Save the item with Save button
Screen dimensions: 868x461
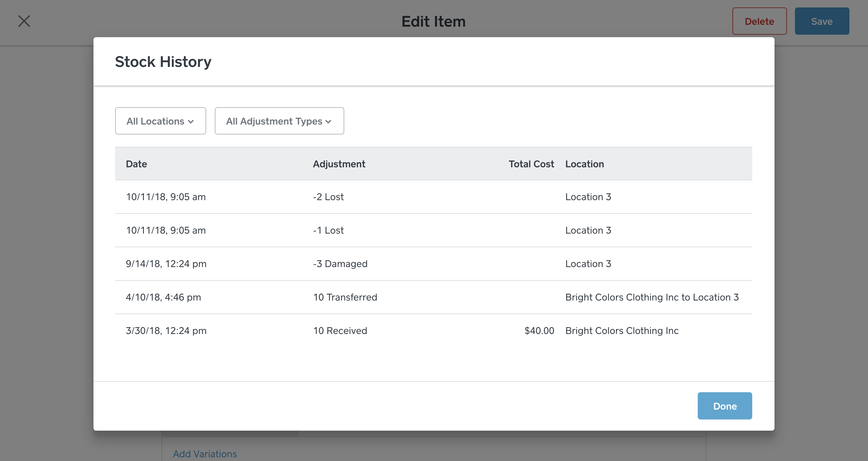(822, 21)
